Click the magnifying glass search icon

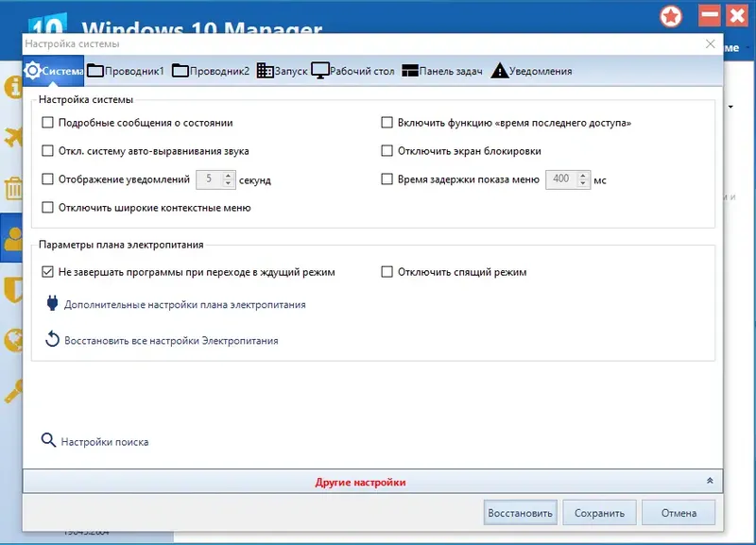coord(48,440)
